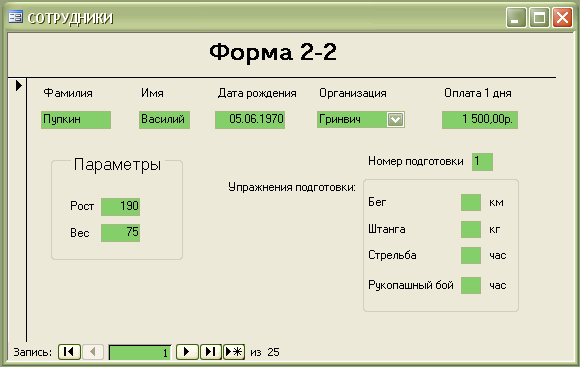Jump to the last record
This screenshot has width=580, height=367.
click(x=211, y=351)
